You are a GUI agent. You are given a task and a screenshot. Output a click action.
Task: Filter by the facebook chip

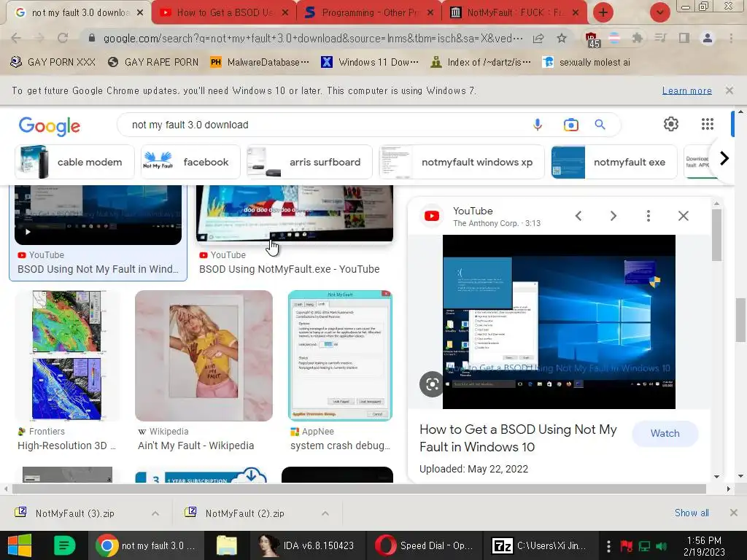tap(190, 162)
